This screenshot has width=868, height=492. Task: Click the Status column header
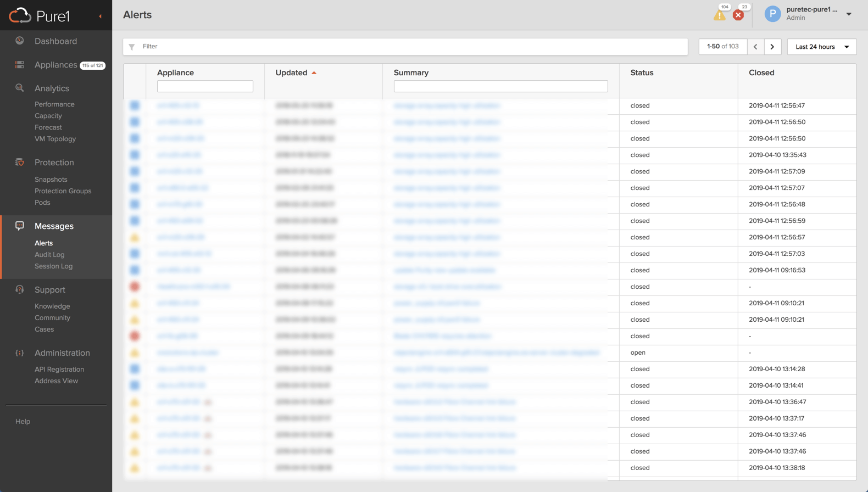pos(642,72)
